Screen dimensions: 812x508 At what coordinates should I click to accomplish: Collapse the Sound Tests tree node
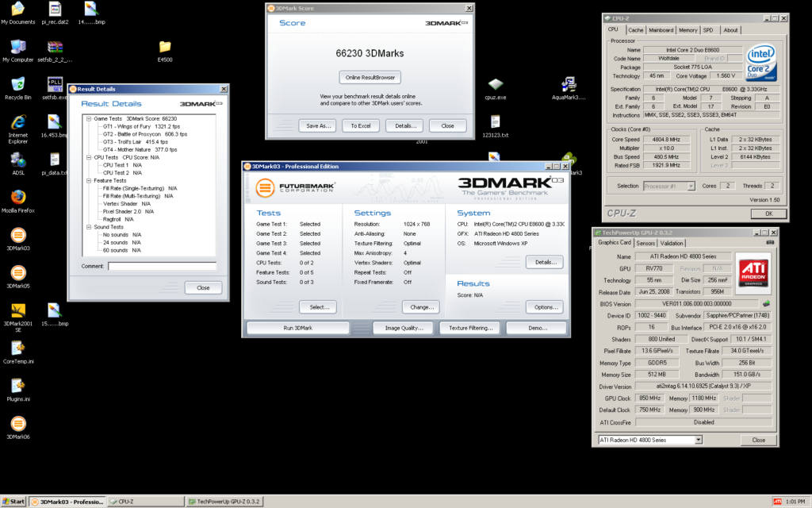click(x=89, y=227)
